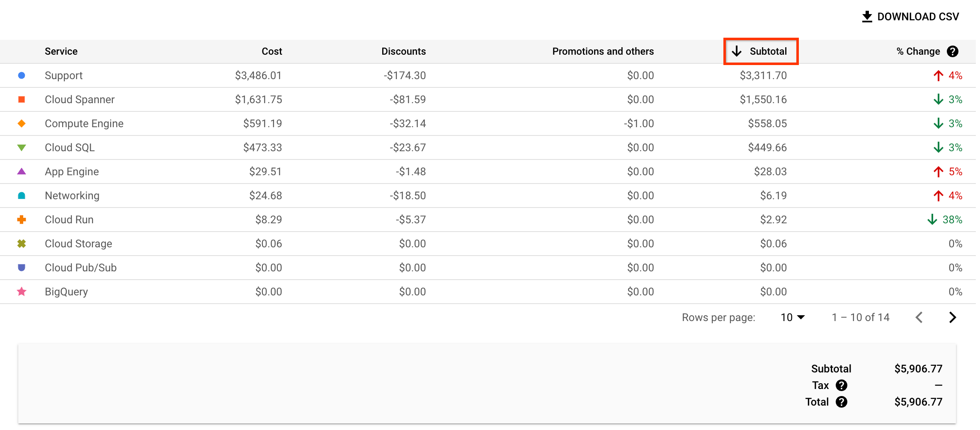The image size is (980, 430).
Task: Select the Cloud Run service name
Action: (x=69, y=220)
